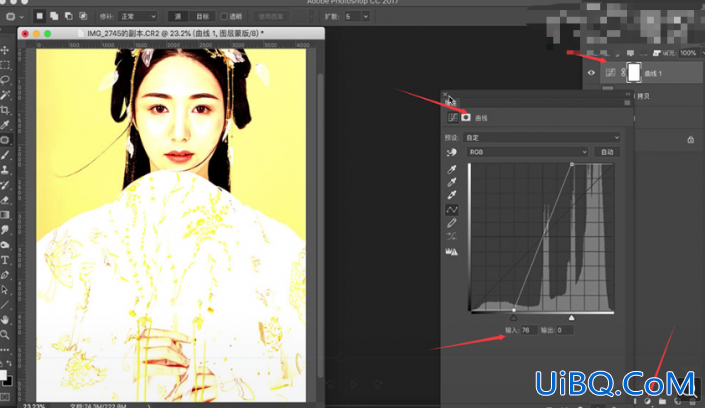This screenshot has height=408, width=705.
Task: Select the Gradient tool
Action: [x=5, y=215]
